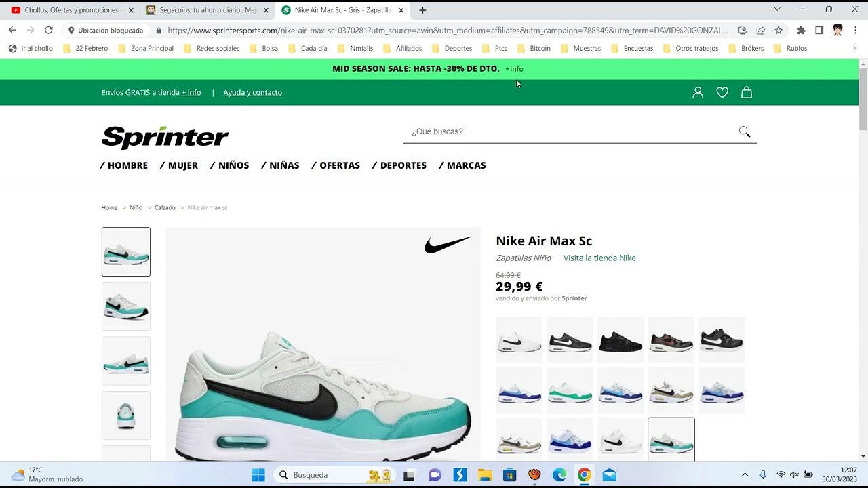Click the Sprinter logo
Image resolution: width=868 pixels, height=488 pixels.
pos(165,138)
